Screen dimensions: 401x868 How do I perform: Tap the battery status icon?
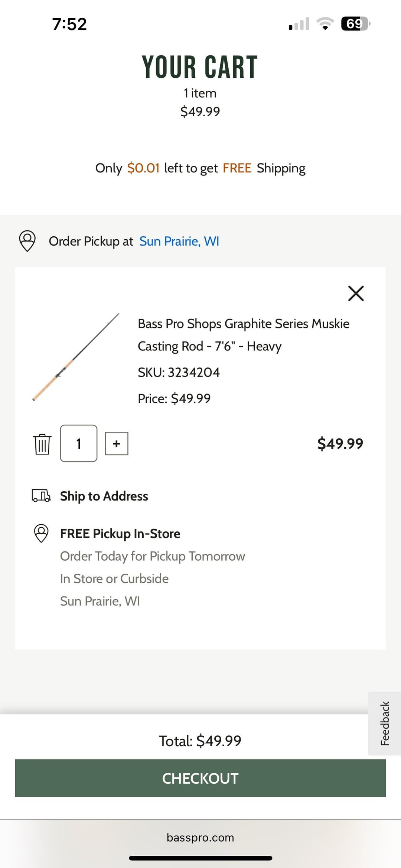pos(355,24)
